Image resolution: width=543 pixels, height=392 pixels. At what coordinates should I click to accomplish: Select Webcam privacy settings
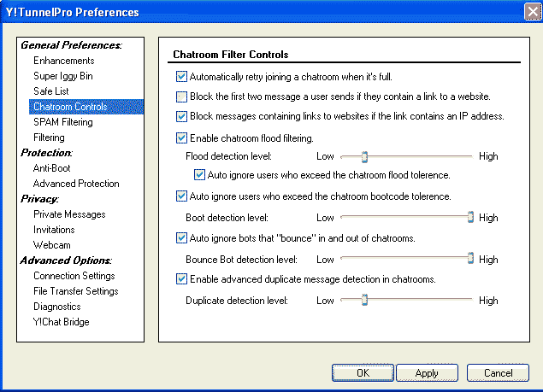coord(52,245)
